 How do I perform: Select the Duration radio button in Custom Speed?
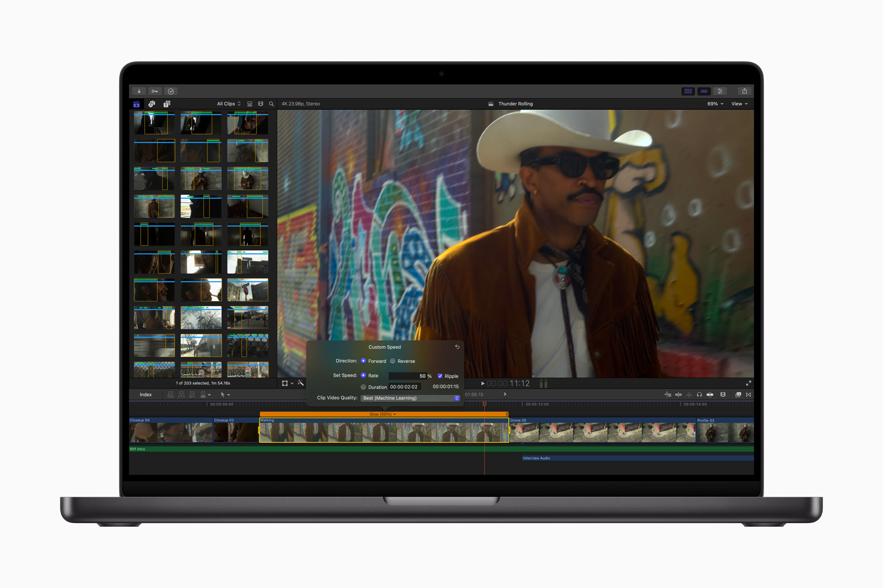coord(364,387)
